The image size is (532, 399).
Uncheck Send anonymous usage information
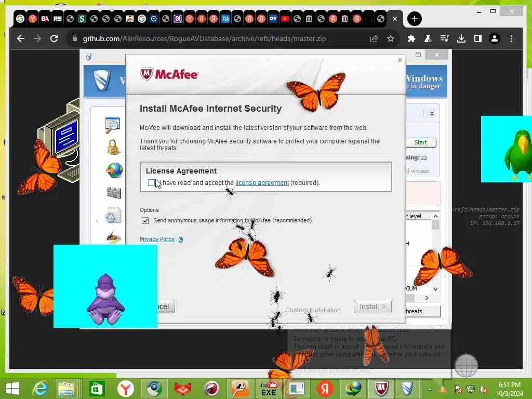[145, 220]
